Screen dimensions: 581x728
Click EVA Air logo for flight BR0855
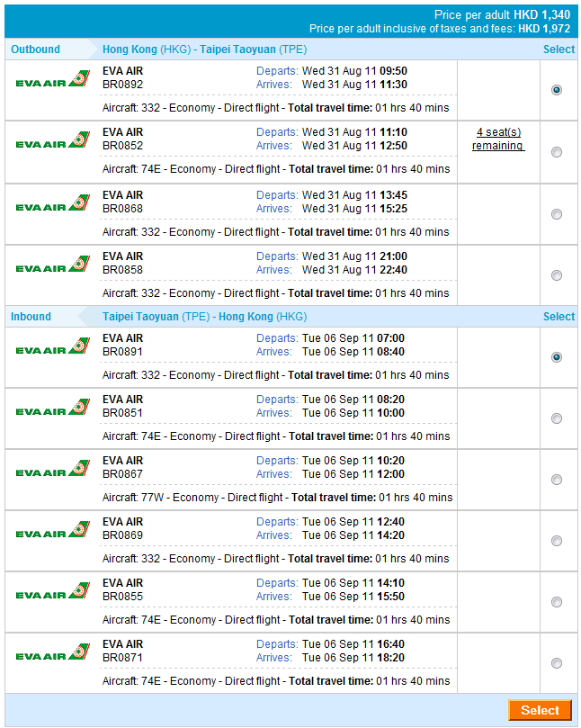click(53, 593)
